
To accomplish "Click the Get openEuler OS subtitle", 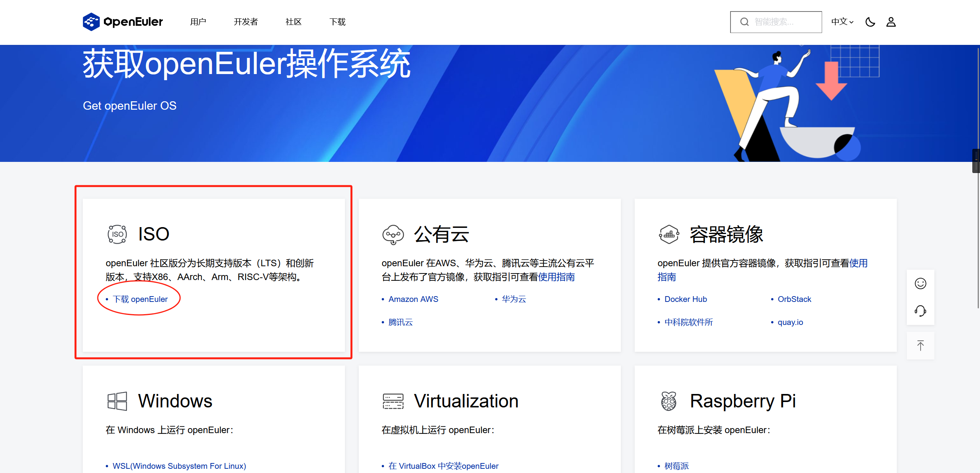I will [130, 106].
